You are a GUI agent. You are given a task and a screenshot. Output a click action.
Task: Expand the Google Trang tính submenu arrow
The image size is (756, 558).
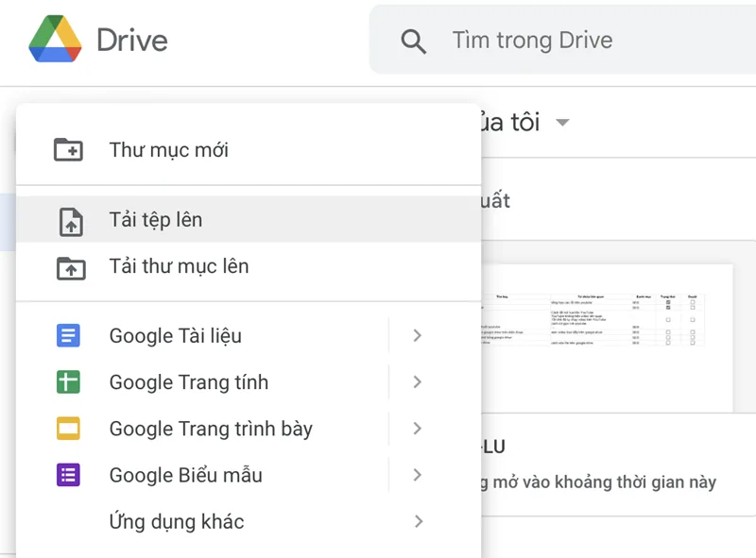418,382
